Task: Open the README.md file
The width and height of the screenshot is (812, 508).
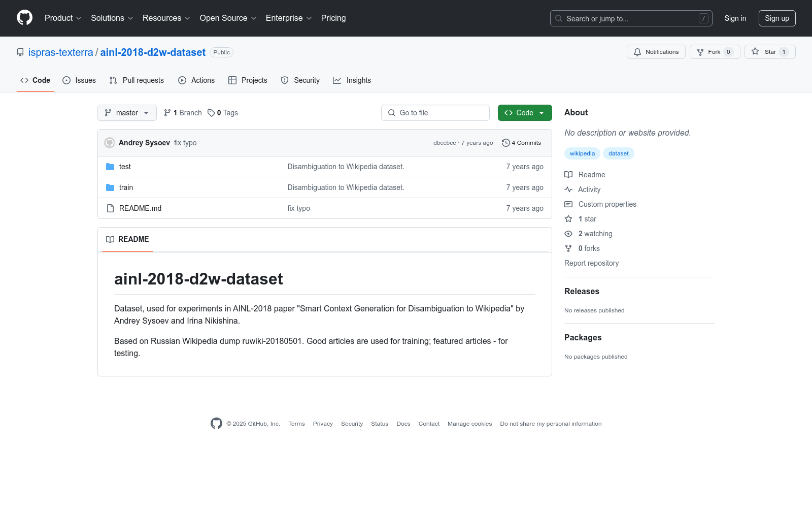Action: [140, 208]
